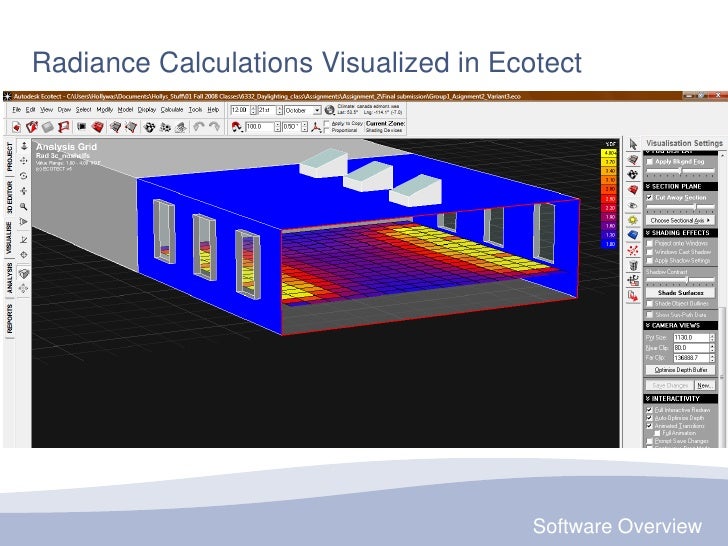Open the Calculate menu
This screenshot has width=728, height=546.
pos(172,110)
